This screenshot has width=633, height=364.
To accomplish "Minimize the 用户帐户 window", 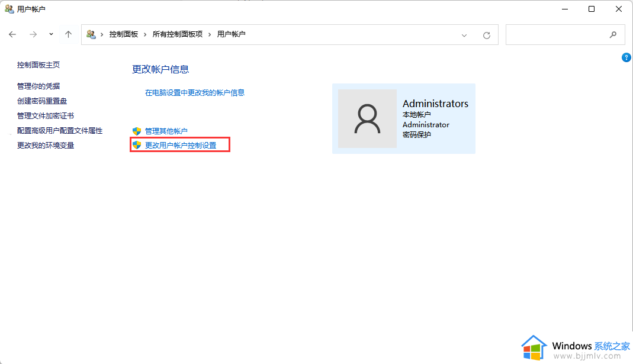I will [565, 9].
